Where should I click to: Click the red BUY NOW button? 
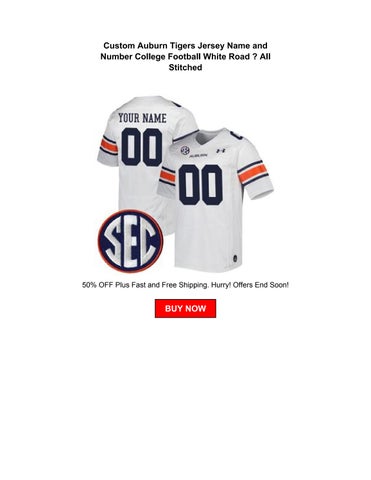point(185,308)
